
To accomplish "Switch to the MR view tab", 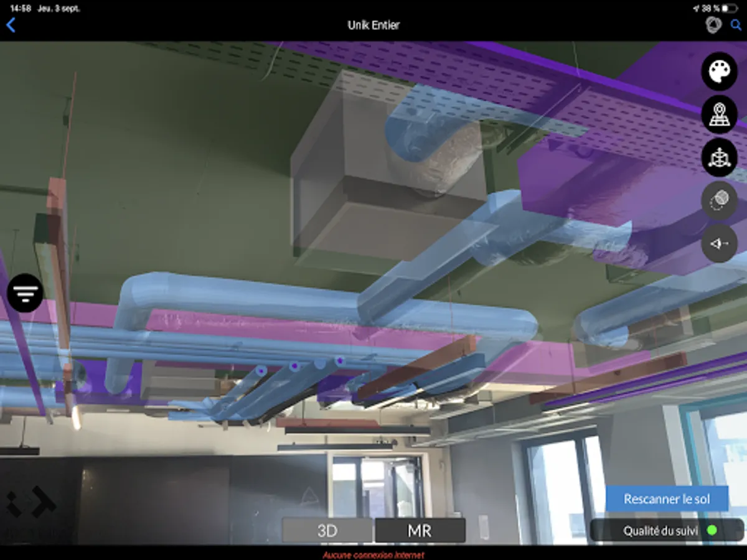I will [x=420, y=531].
